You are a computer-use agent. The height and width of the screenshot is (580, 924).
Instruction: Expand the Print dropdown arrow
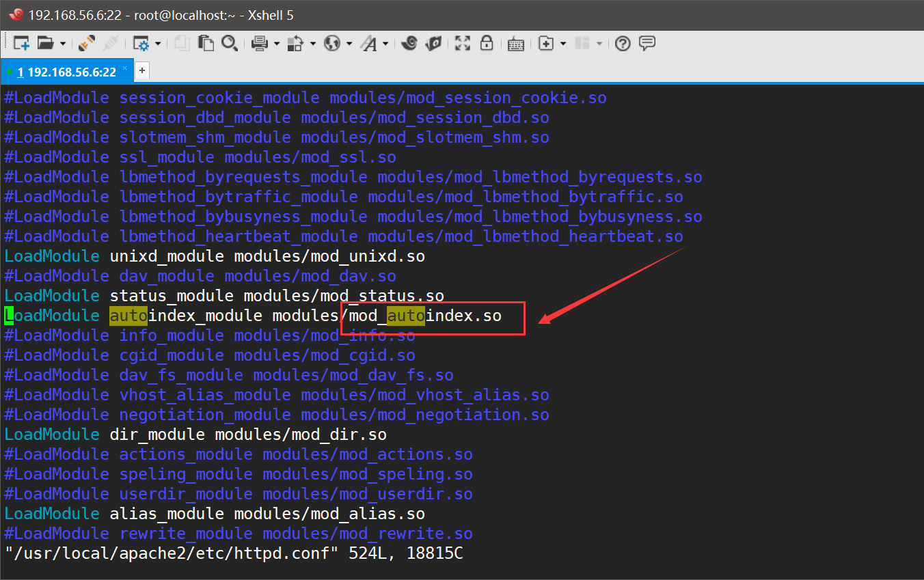(277, 44)
